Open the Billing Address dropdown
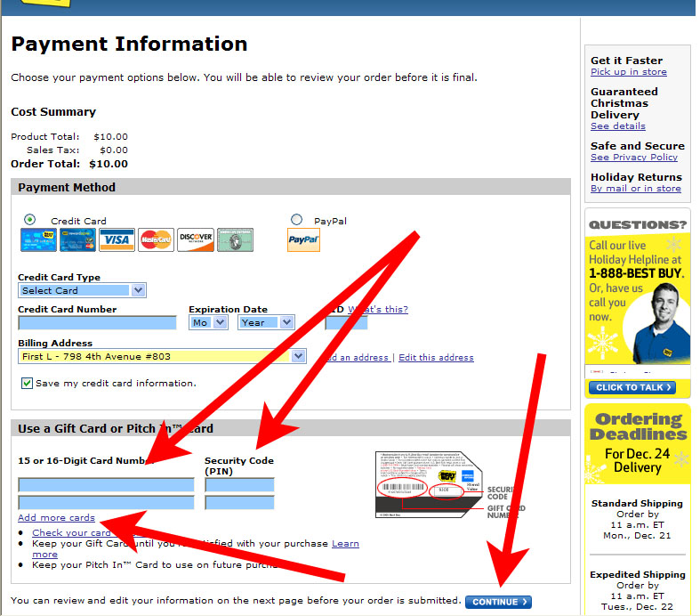Screen dimensions: 700x616 point(162,356)
